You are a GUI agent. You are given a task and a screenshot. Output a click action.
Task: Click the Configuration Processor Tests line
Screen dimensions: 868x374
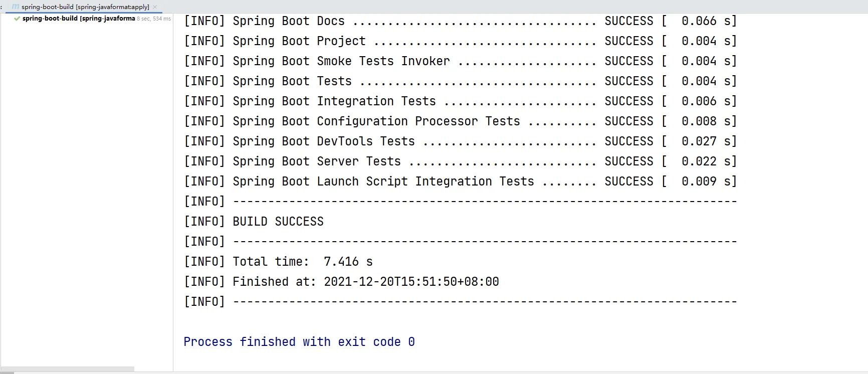pyautogui.click(x=460, y=121)
